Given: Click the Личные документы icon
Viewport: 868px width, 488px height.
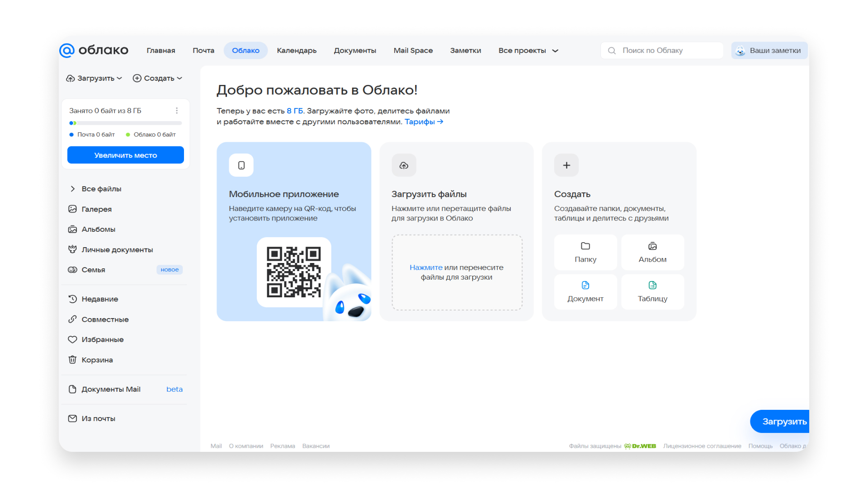Looking at the screenshot, I should pos(72,249).
